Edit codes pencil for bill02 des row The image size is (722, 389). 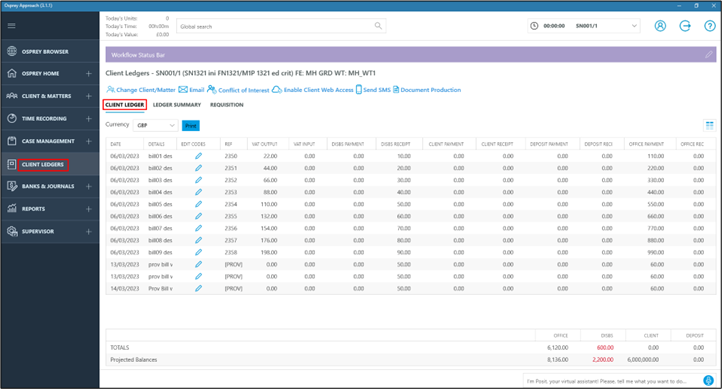tap(198, 168)
